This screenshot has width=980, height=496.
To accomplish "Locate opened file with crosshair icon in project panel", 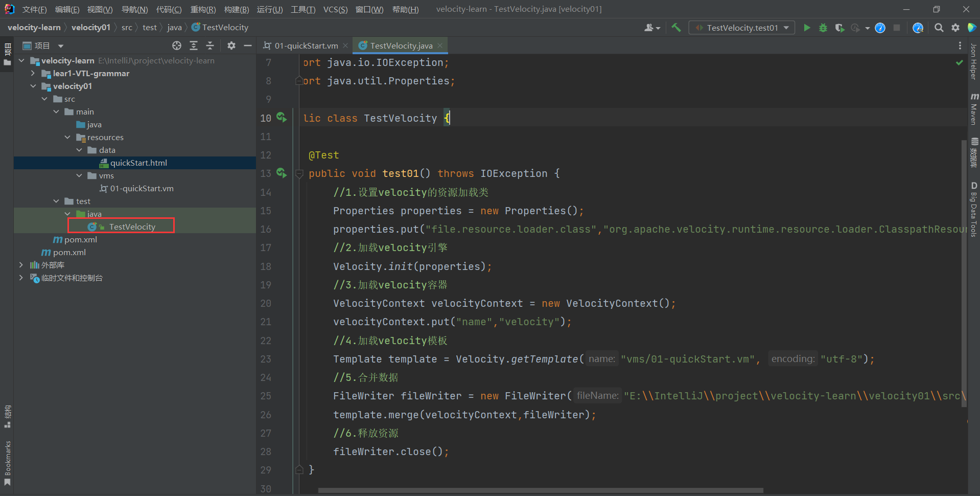I will pyautogui.click(x=177, y=46).
